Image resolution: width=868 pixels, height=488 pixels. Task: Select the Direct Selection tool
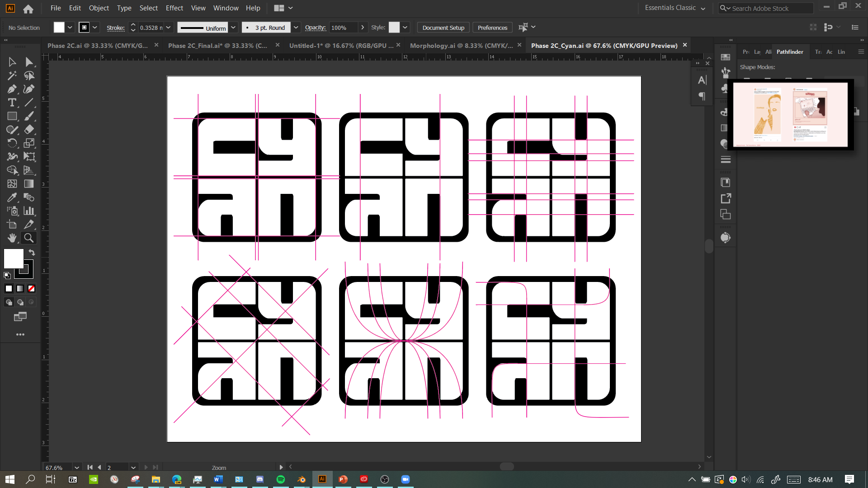[x=29, y=62]
